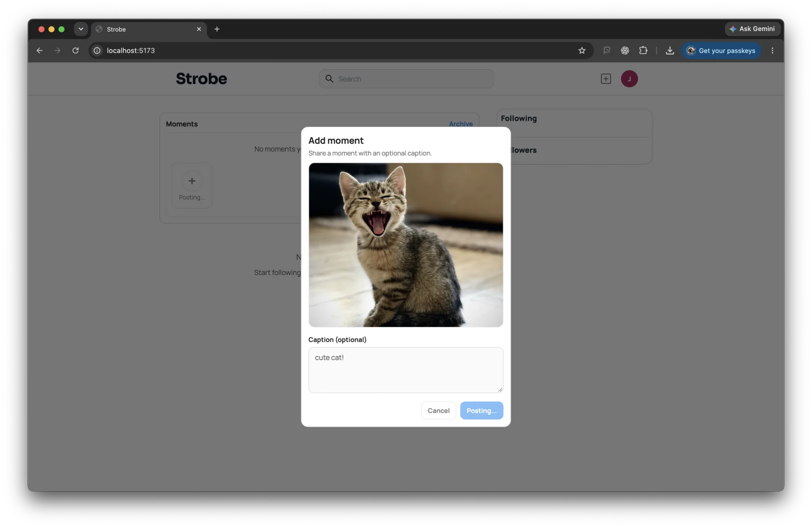Screen dimensions: 812x528
Task: Click the textarea resize handle corner
Action: click(x=500, y=389)
